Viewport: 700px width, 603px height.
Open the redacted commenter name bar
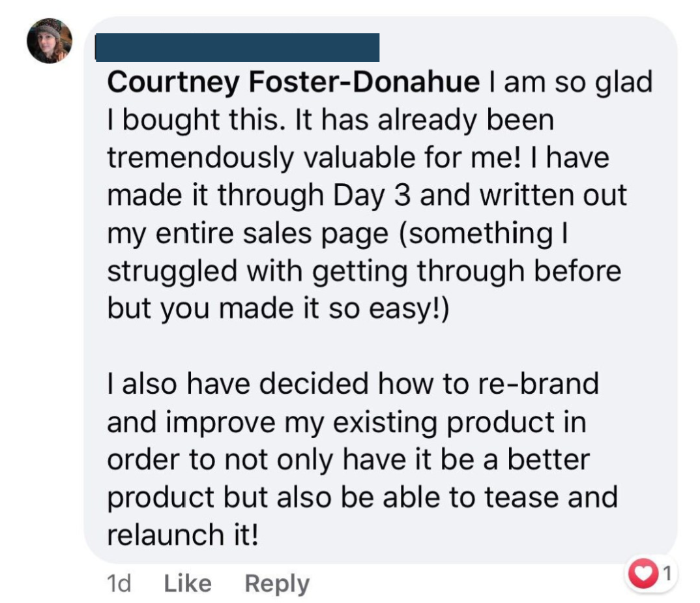(237, 48)
